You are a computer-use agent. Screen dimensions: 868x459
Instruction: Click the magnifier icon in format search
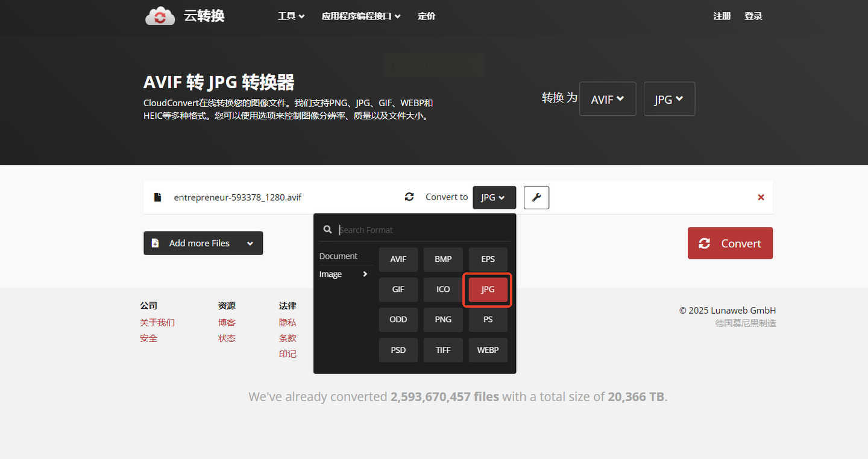[328, 230]
